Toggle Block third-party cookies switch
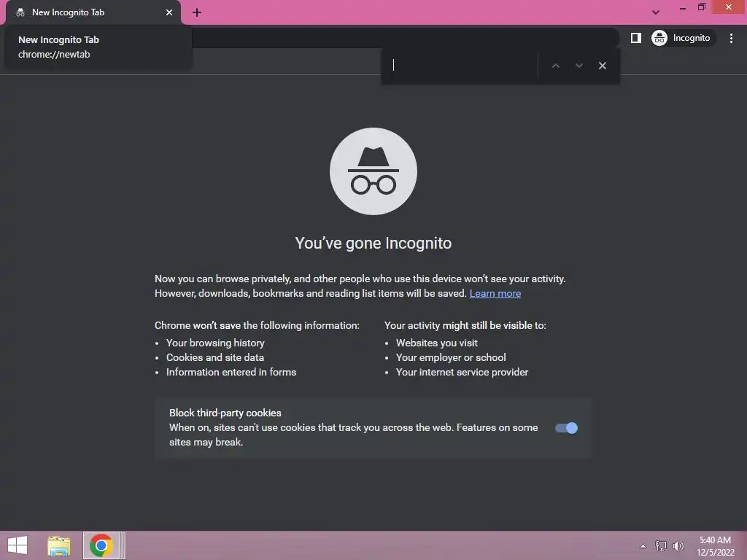 tap(566, 427)
